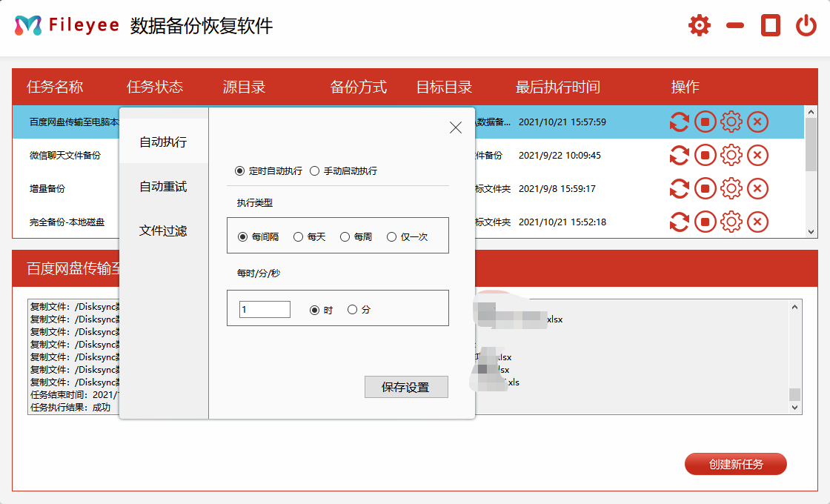Select the 自动执行 tab
The height and width of the screenshot is (504, 830).
tap(164, 141)
